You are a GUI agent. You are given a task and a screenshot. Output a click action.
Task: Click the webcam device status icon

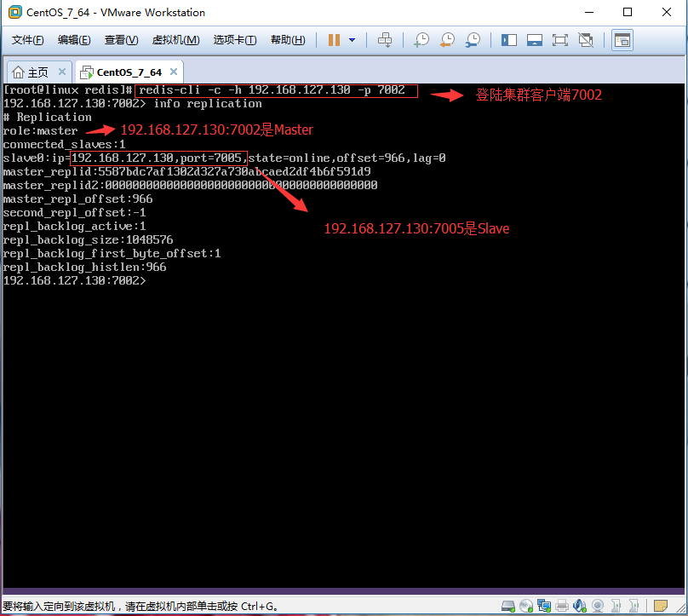coord(598,607)
